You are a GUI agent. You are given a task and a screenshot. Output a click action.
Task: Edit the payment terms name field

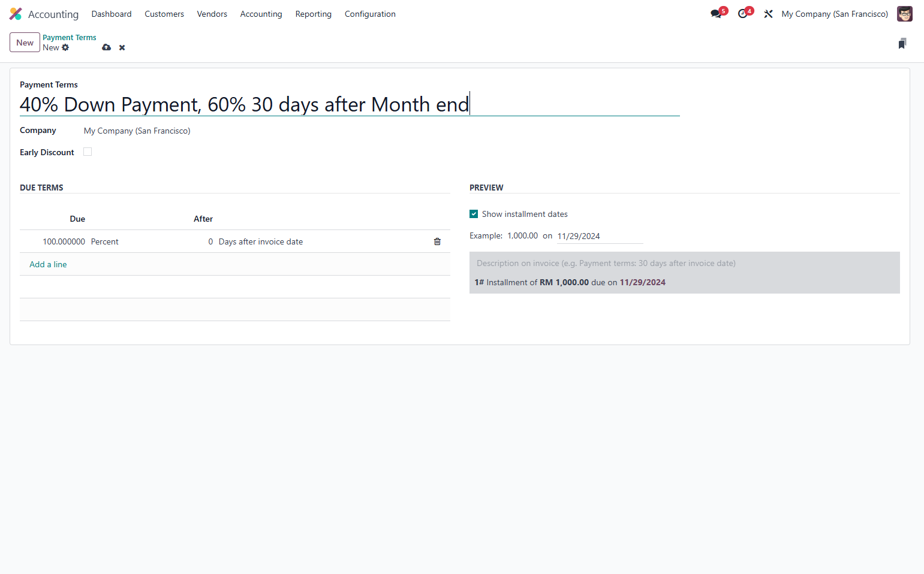[x=350, y=104]
